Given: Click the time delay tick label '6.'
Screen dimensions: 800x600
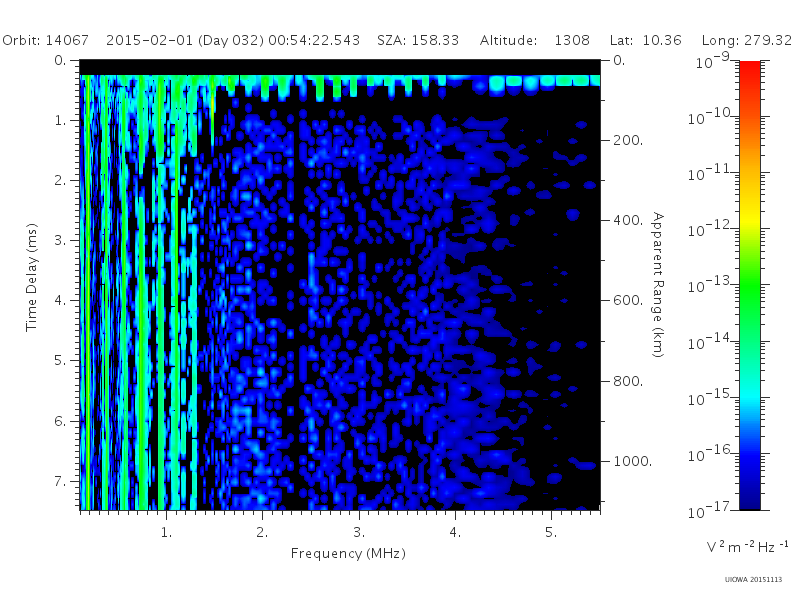Looking at the screenshot, I should point(61,421).
